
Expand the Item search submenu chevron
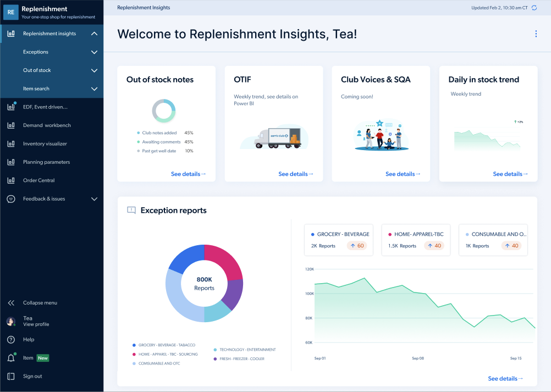[x=94, y=89]
